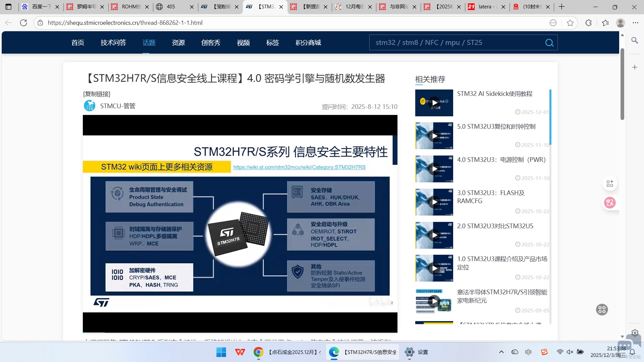The width and height of the screenshot is (644, 362).
Task: View site information lock icon
Action: [40, 23]
